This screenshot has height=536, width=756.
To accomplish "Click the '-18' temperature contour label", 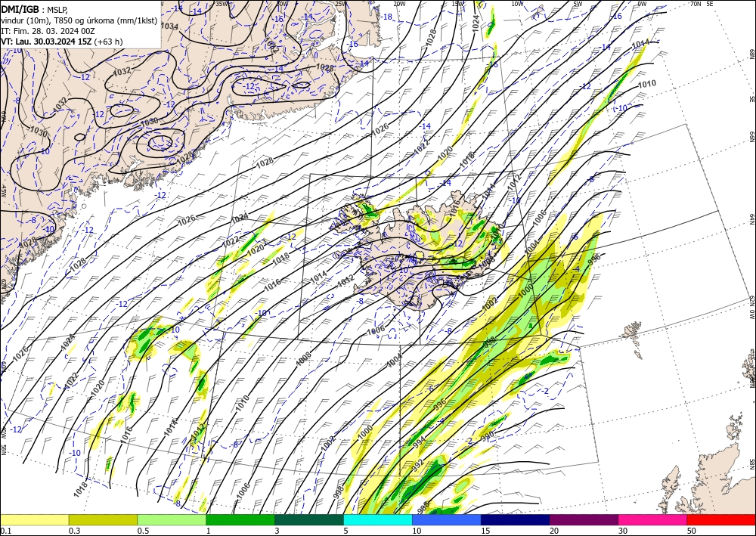I will tap(386, 17).
